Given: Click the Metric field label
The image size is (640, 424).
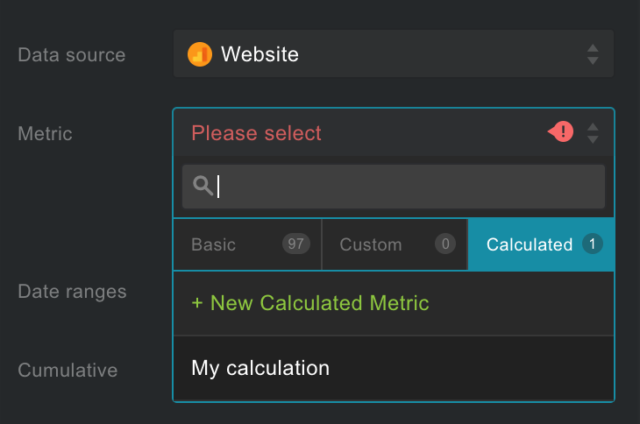Looking at the screenshot, I should [45, 133].
